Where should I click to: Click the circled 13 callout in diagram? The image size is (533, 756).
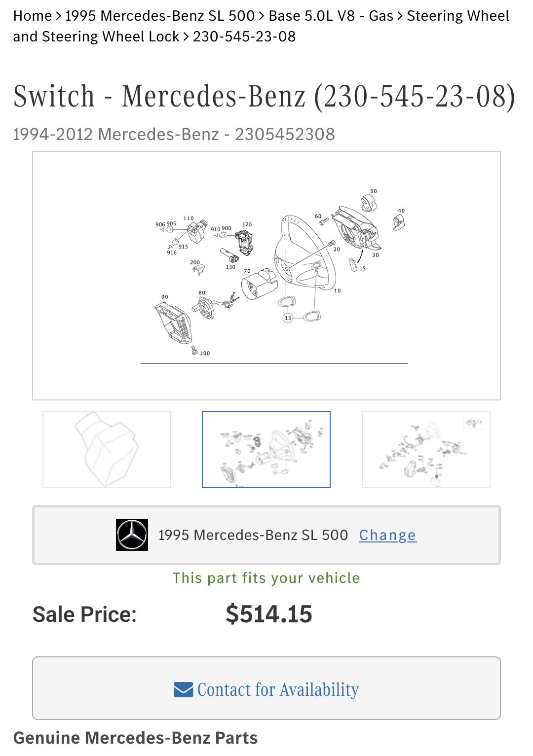pos(288,318)
